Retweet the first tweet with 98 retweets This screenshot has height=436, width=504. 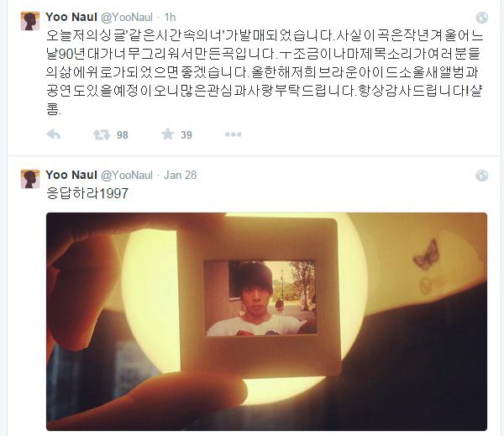[102, 134]
